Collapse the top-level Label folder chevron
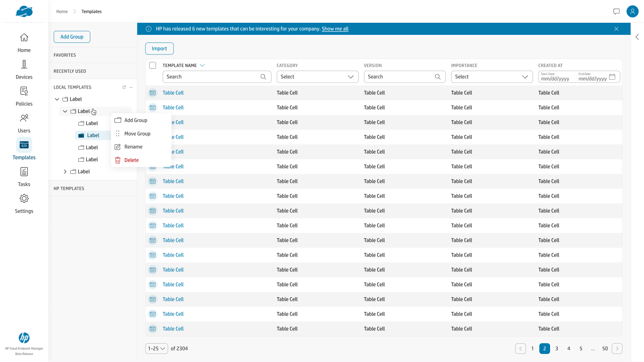The width and height of the screenshot is (644, 362). tap(57, 99)
